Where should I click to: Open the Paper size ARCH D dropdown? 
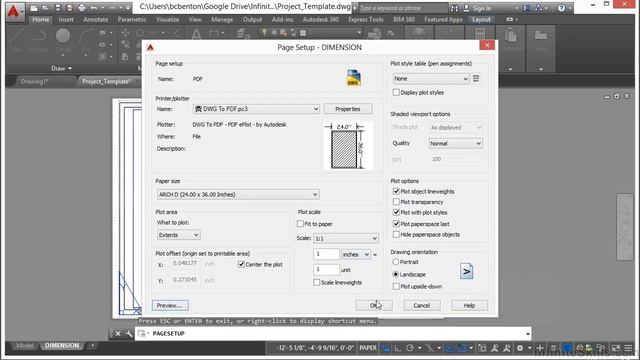(x=238, y=194)
